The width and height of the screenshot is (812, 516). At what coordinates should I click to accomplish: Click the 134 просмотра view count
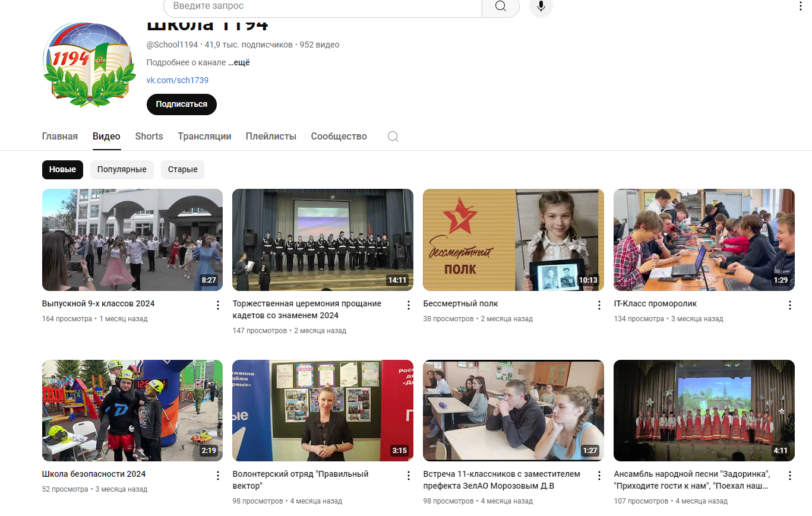[x=639, y=319]
